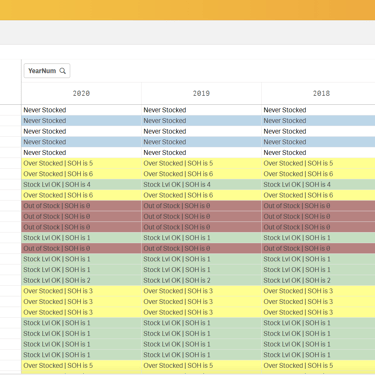Click topmost 'Over Stocked | SOH is 3' under 2018
This screenshot has height=375, width=375.
tap(318, 291)
